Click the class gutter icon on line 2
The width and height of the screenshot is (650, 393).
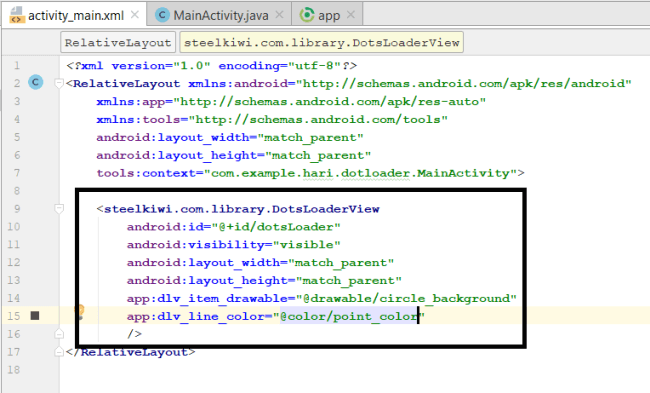click(x=36, y=82)
